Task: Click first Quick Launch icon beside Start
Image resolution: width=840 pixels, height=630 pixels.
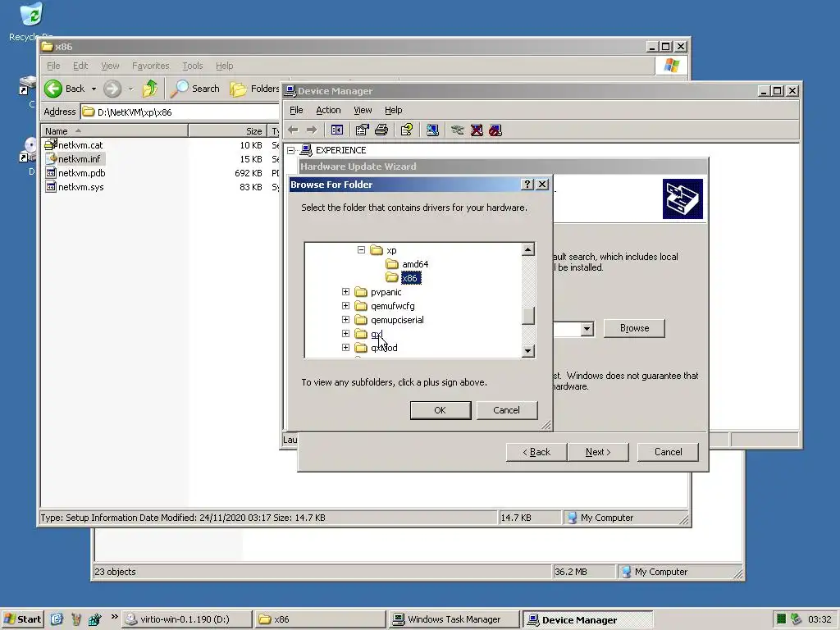Action: click(57, 619)
